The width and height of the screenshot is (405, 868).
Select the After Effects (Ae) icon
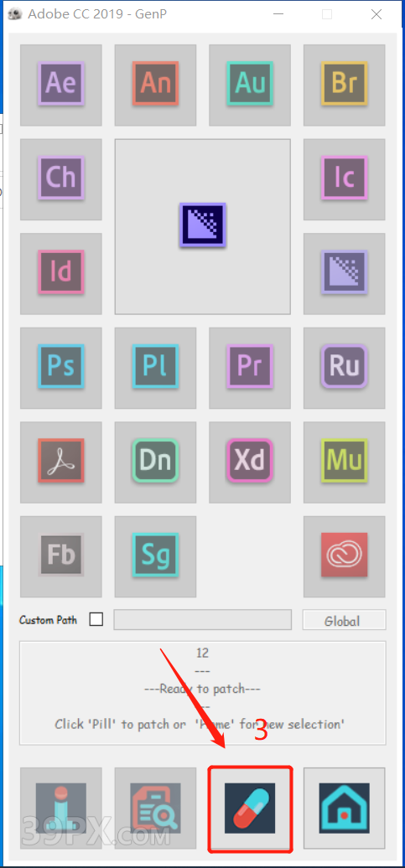[x=61, y=85]
